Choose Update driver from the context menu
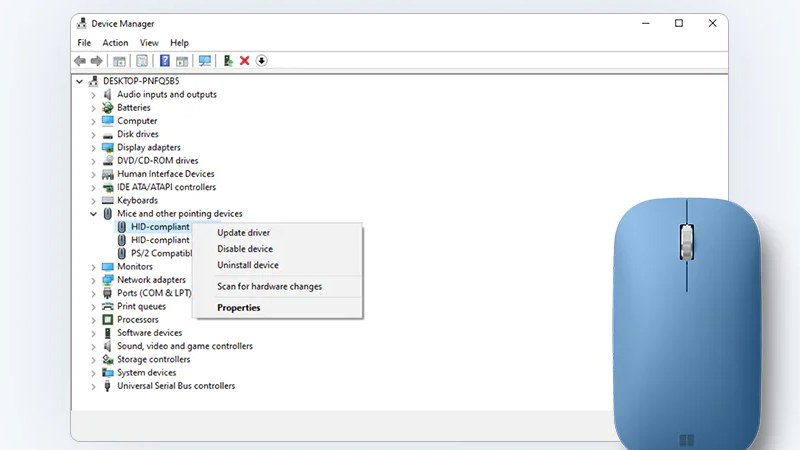 pyautogui.click(x=243, y=233)
